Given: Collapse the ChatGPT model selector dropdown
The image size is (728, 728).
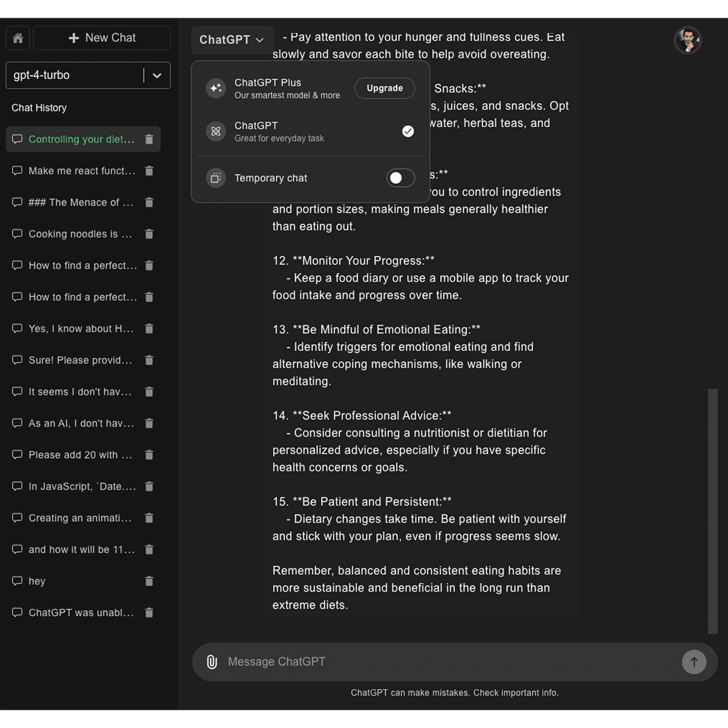Looking at the screenshot, I should point(232,40).
